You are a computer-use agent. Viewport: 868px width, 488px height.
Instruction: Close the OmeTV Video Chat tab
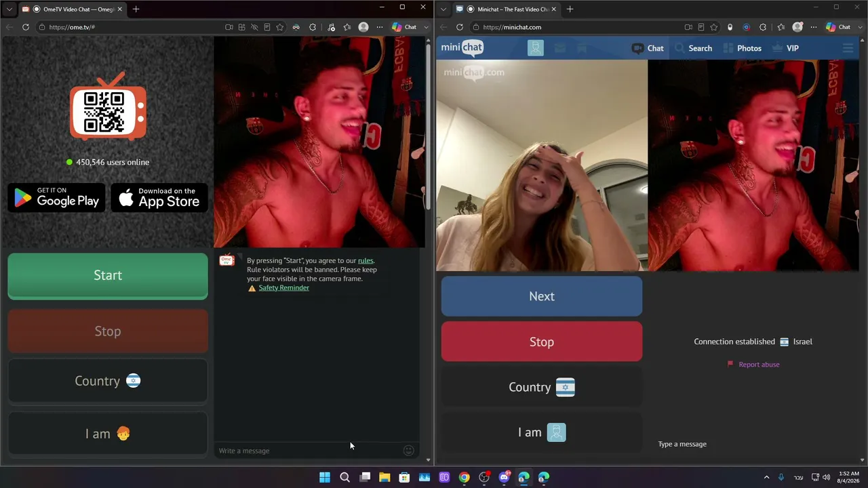[119, 9]
